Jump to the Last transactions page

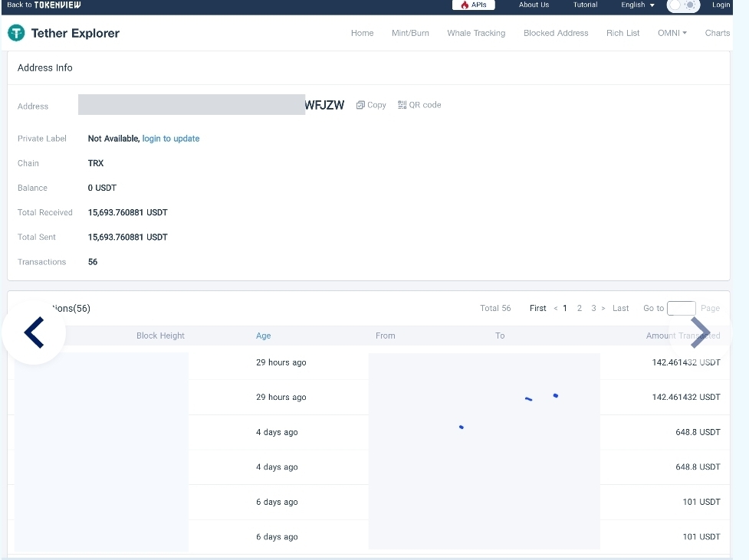click(x=620, y=309)
